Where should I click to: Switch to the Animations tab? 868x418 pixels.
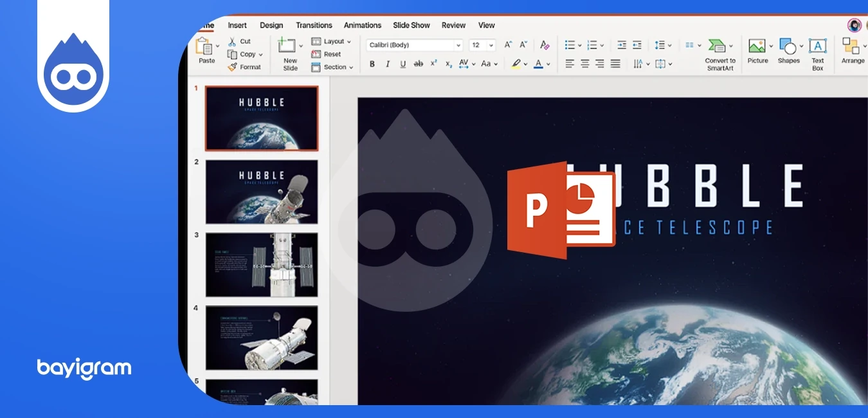pyautogui.click(x=362, y=25)
